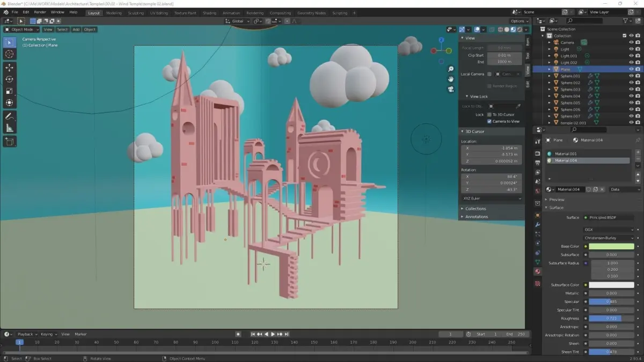
Task: Open viewport Options dropdown
Action: [x=520, y=21]
